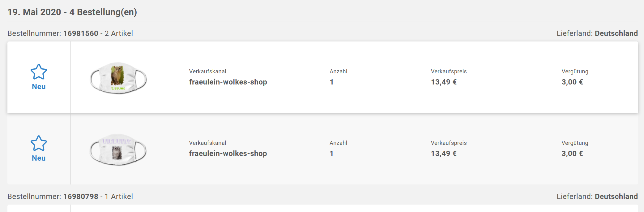The height and width of the screenshot is (212, 644).
Task: Open the brown cat face mask thumbnail
Action: (x=118, y=78)
